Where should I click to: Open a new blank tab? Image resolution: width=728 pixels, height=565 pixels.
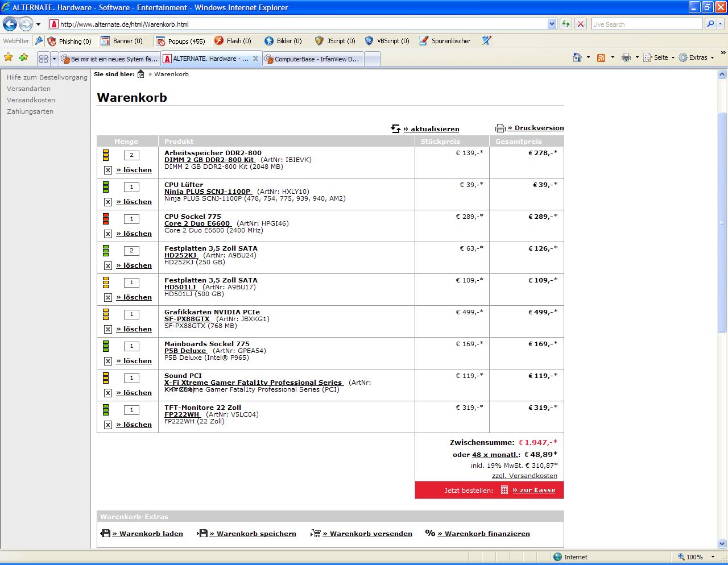click(x=372, y=59)
